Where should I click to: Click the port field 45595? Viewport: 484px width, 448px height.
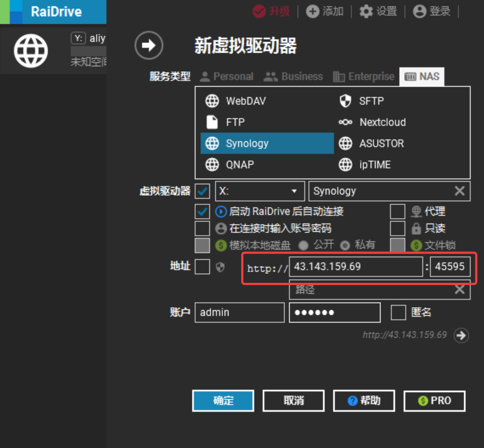pyautogui.click(x=450, y=266)
